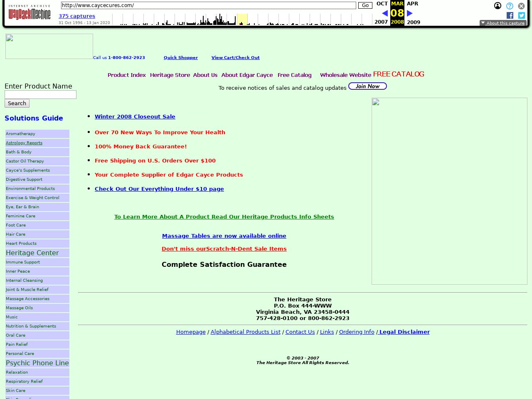532x399 pixels.
Task: Open About Edgar Cayce menu item
Action: click(x=247, y=75)
